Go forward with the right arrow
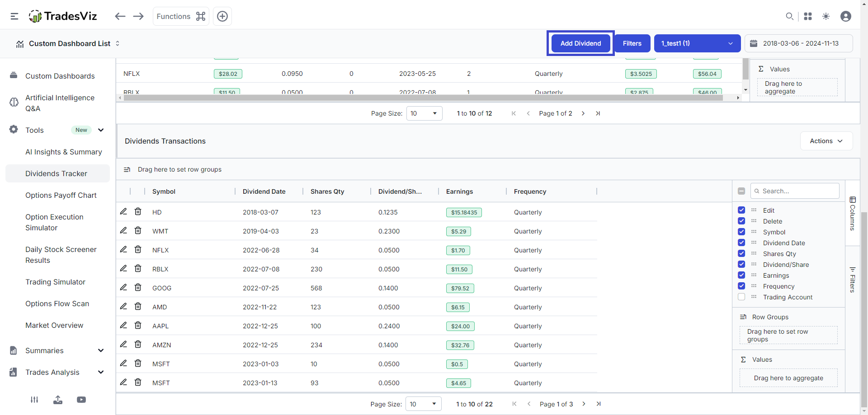Image resolution: width=868 pixels, height=415 pixels. 138,16
